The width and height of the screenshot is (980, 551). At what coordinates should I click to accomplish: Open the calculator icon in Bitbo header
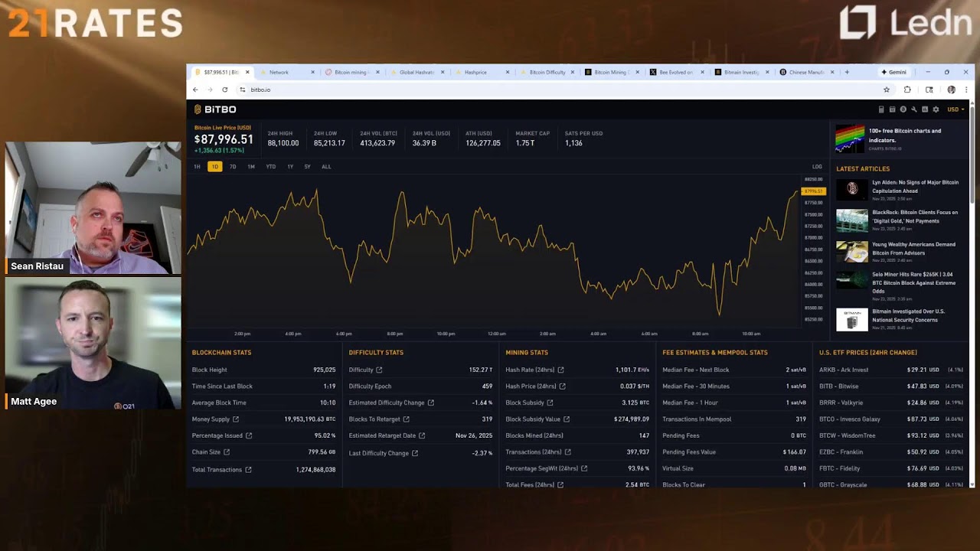tap(881, 109)
